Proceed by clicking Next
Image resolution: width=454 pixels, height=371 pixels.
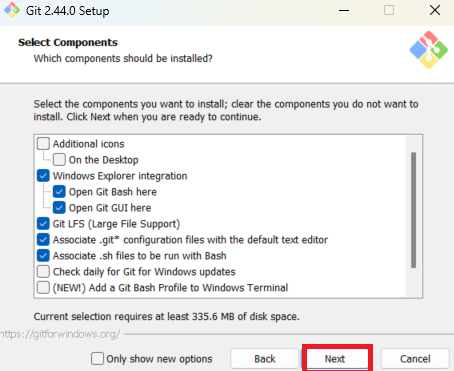tap(335, 359)
